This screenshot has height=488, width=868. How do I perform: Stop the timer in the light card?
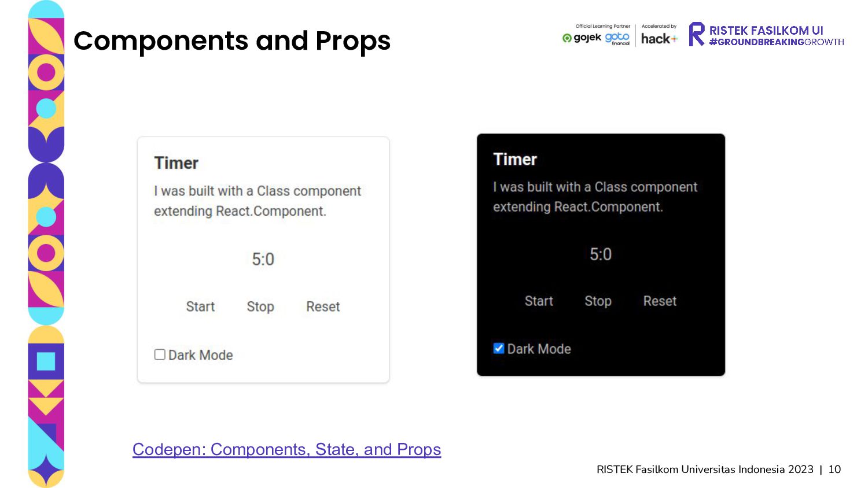tap(260, 306)
